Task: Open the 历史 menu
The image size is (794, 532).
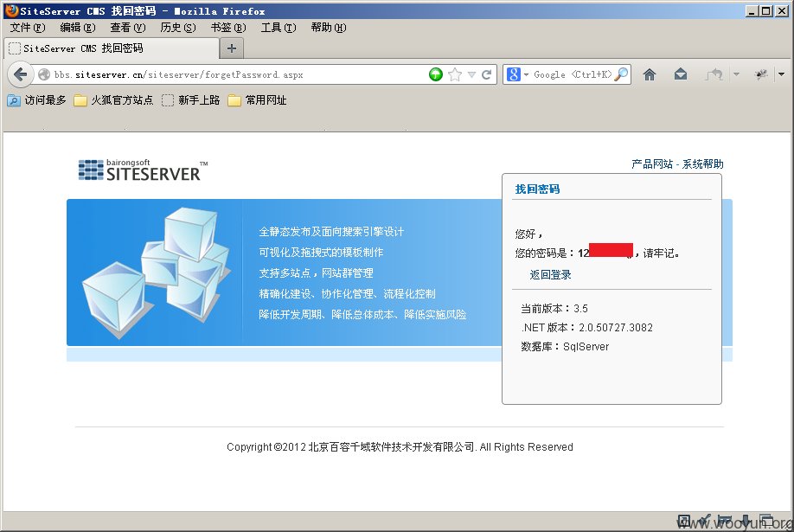Action: point(178,28)
